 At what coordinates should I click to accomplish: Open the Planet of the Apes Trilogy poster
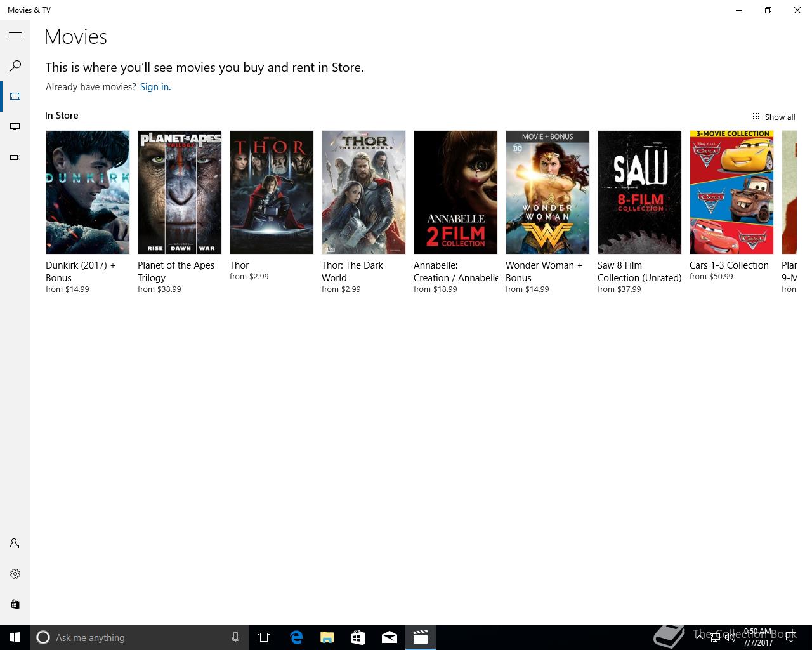180,192
